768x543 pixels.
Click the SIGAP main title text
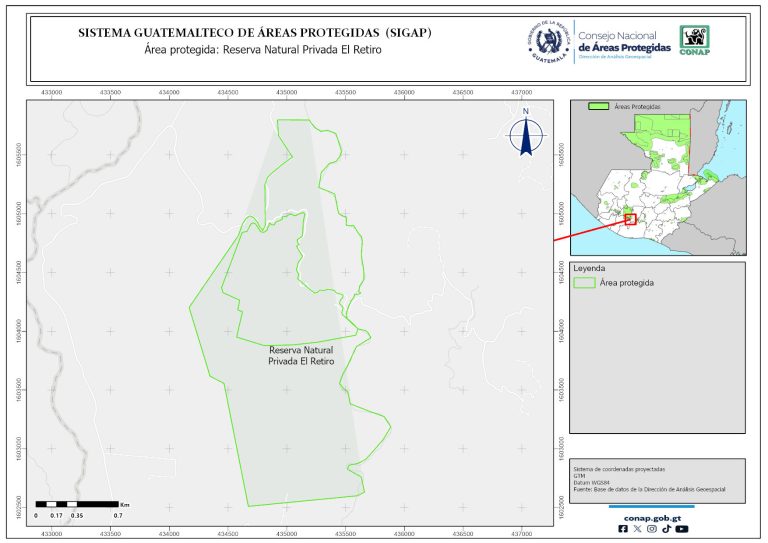[x=254, y=33]
